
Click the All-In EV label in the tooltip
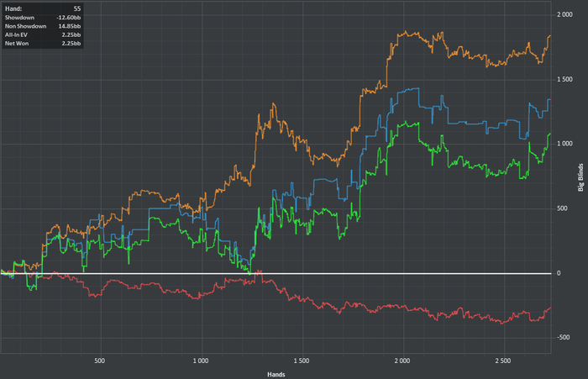click(16, 35)
